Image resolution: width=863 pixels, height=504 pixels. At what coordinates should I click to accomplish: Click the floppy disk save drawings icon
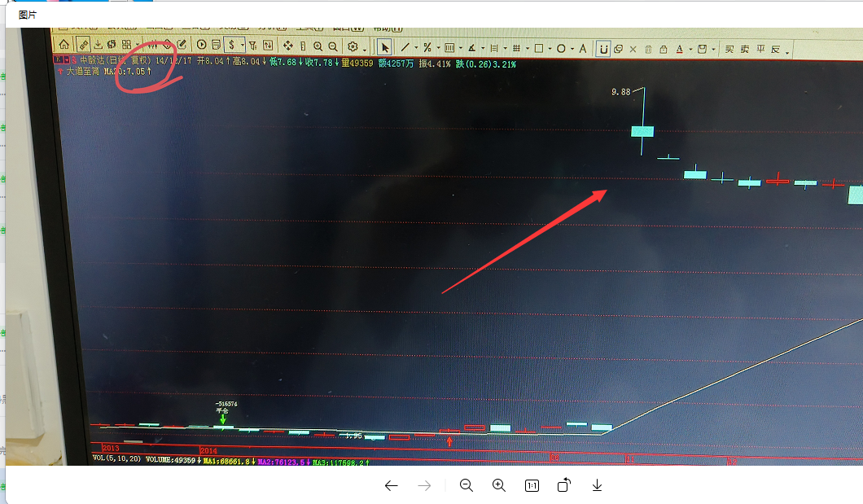[x=703, y=49]
